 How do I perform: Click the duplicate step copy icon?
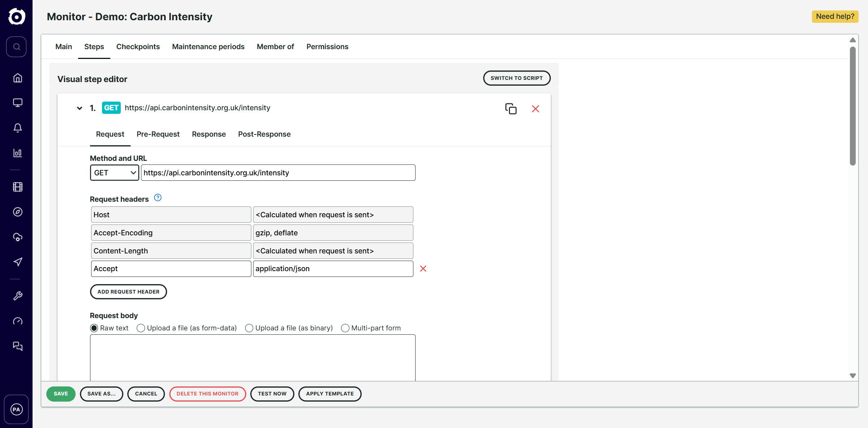(511, 109)
